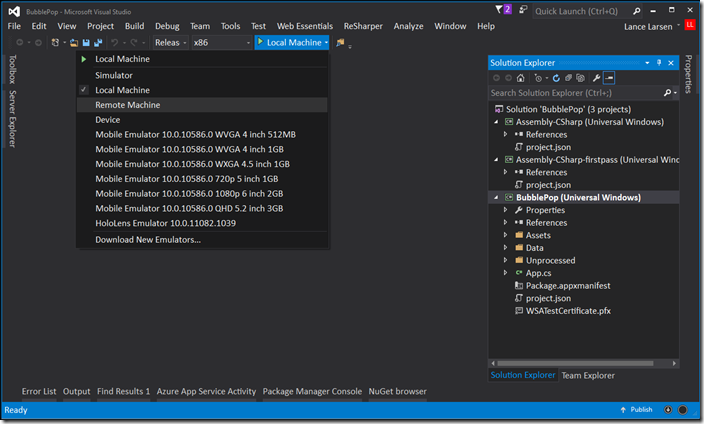Viewport: 704px width, 424px height.
Task: Click Collapse All icon in Solution Explorer
Action: pyautogui.click(x=568, y=78)
